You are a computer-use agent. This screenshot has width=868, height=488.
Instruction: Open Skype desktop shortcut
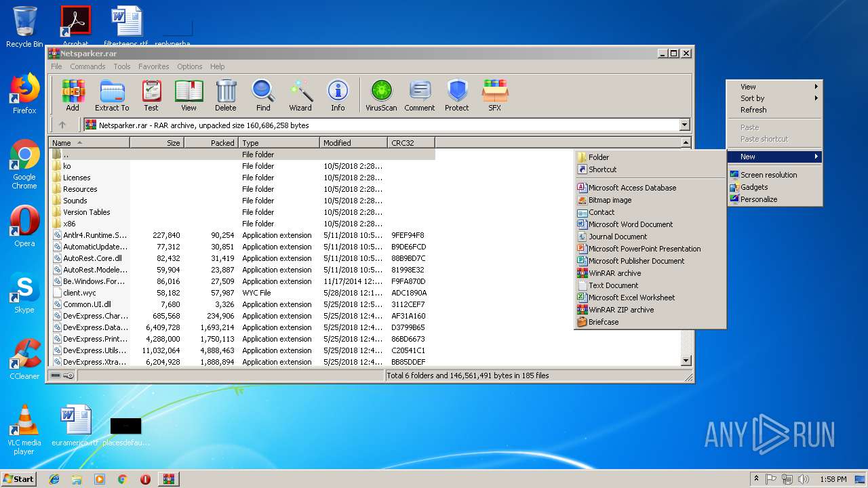[x=24, y=293]
